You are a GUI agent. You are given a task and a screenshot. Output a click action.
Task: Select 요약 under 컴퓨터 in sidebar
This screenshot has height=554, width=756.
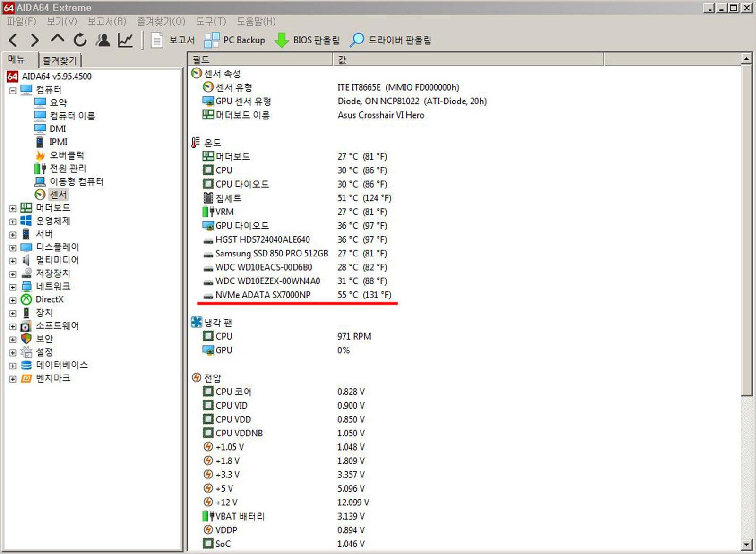point(58,102)
